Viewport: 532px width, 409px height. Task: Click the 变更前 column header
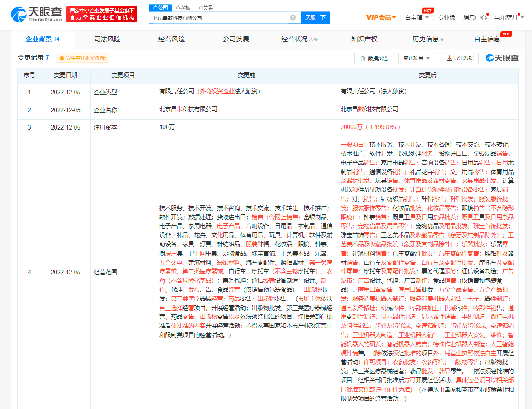click(x=246, y=76)
